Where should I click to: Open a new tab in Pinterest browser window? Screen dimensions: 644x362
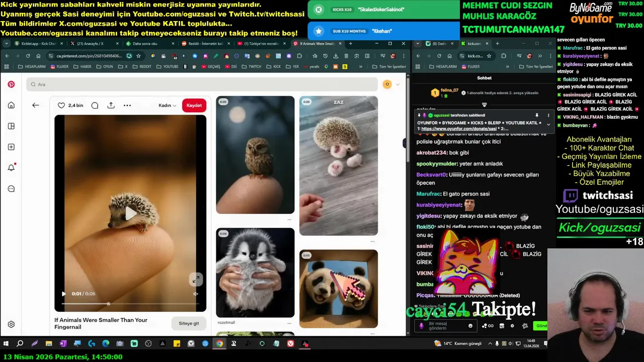(x=351, y=44)
